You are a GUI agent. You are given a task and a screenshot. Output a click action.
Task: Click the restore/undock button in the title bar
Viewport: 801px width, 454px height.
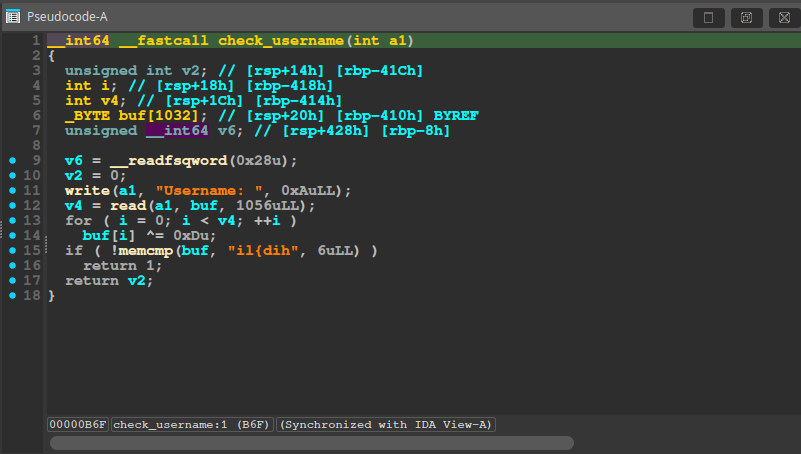(x=745, y=16)
